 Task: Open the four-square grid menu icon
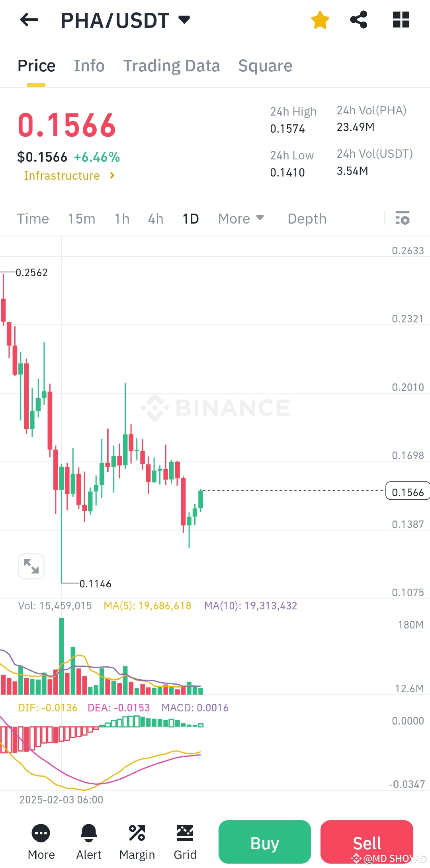401,20
